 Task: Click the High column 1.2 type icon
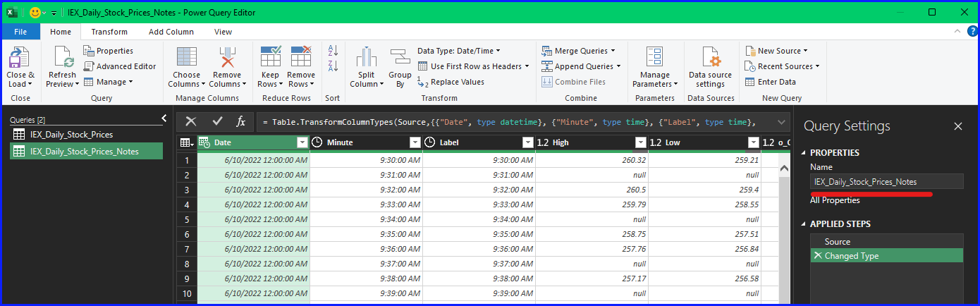tap(543, 142)
